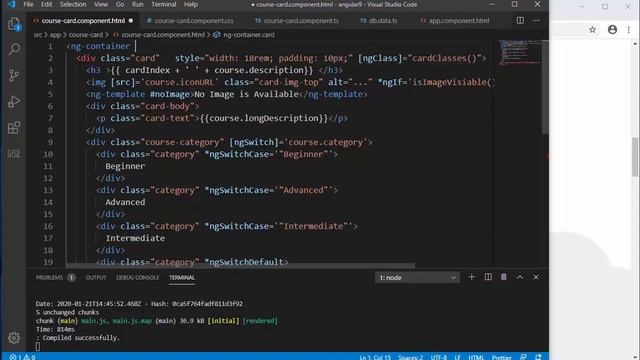Open the Extensions view
This screenshot has height=360, width=640.
[14, 127]
